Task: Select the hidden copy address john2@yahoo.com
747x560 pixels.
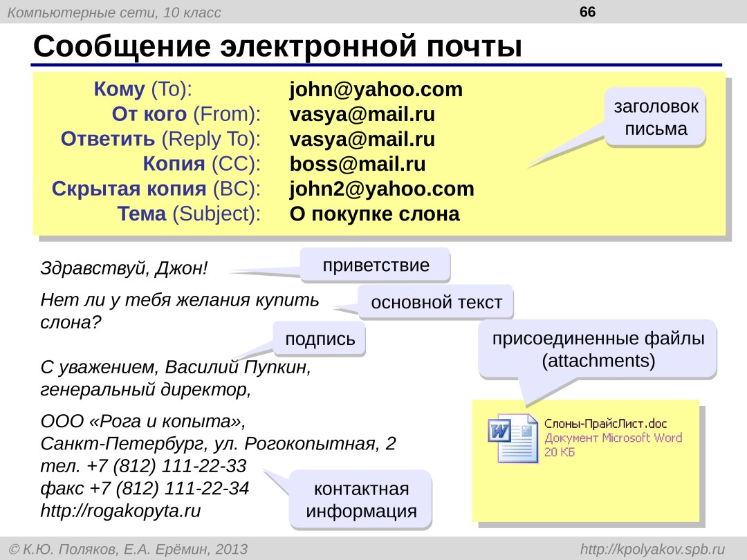Action: 382,189
